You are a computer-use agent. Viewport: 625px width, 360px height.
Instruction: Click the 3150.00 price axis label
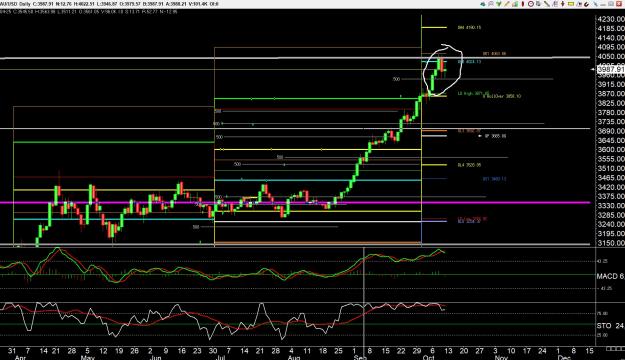pos(611,243)
